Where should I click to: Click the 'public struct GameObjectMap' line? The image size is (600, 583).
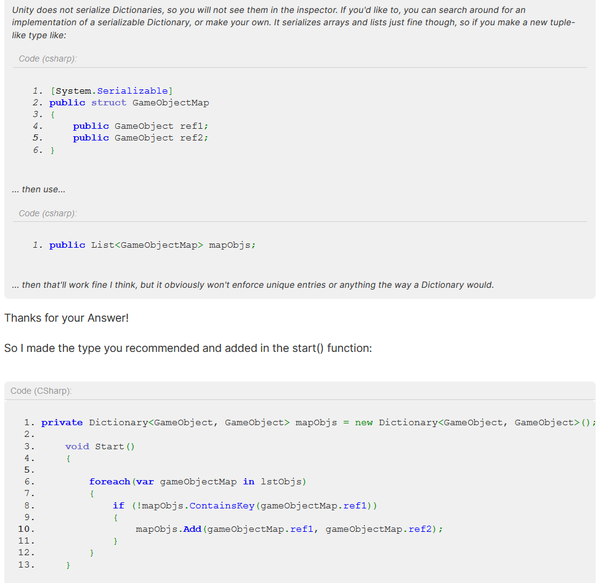(129, 103)
